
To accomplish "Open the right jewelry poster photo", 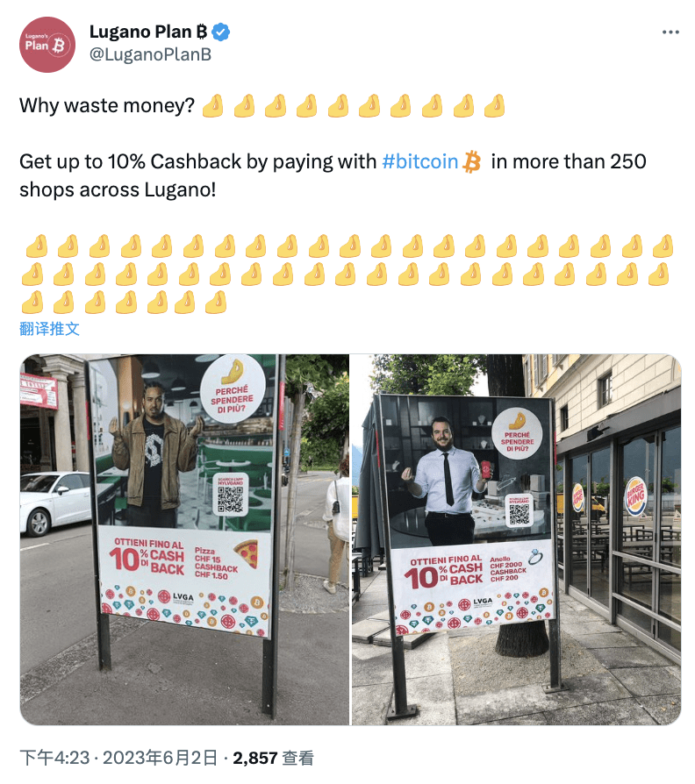I will 516,539.
